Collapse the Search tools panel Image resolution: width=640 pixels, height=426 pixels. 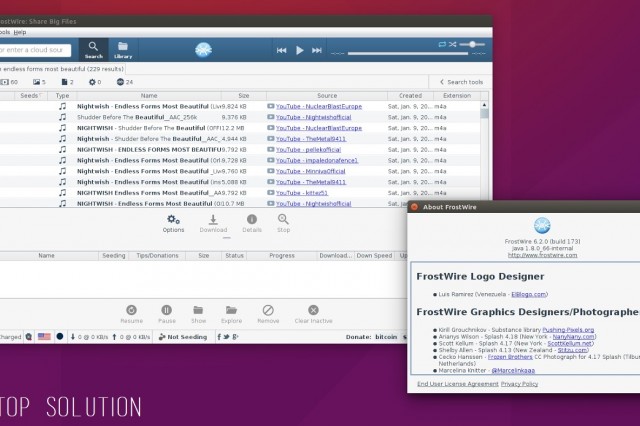(461, 82)
